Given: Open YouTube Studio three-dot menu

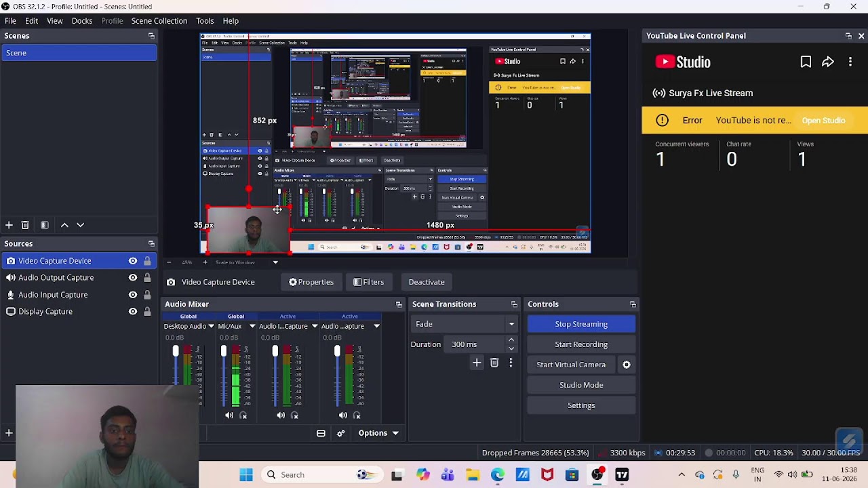Looking at the screenshot, I should (850, 62).
